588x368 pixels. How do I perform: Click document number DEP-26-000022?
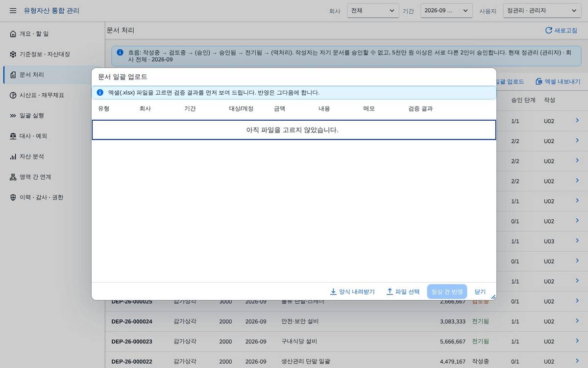coord(132,362)
